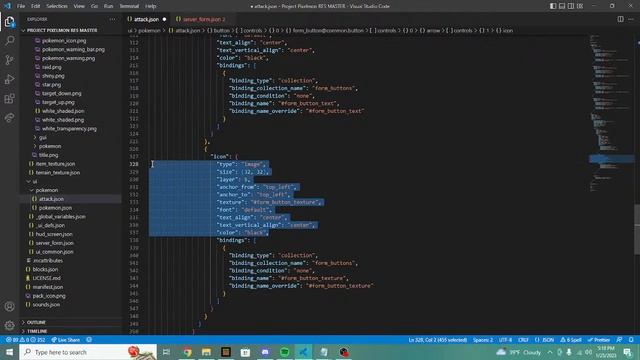The image size is (640, 360).
Task: Open manifest.json in explorer
Action: [x=48, y=287]
